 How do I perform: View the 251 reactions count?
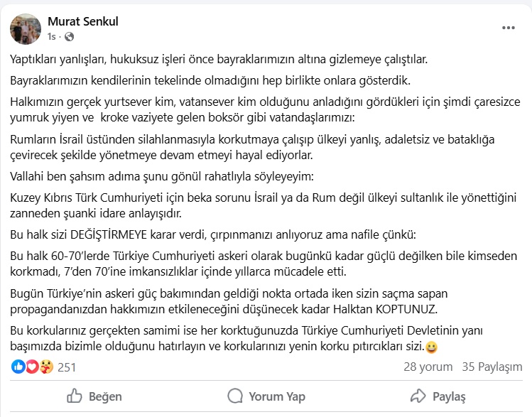pyautogui.click(x=67, y=367)
